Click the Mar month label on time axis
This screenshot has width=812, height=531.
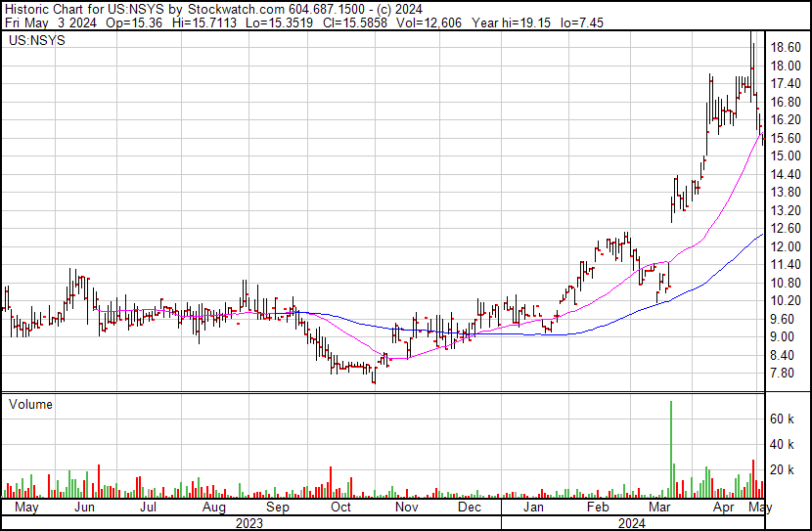[x=660, y=509]
